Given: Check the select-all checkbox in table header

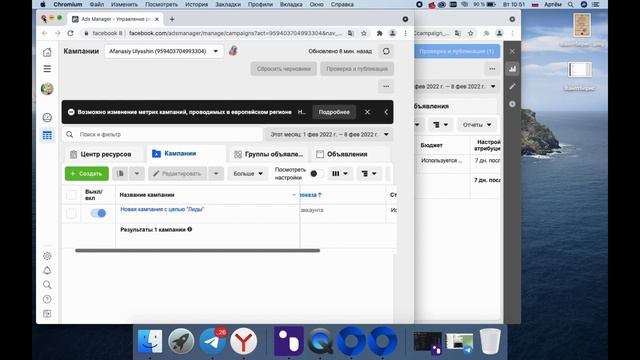Looking at the screenshot, I should click(x=71, y=195).
